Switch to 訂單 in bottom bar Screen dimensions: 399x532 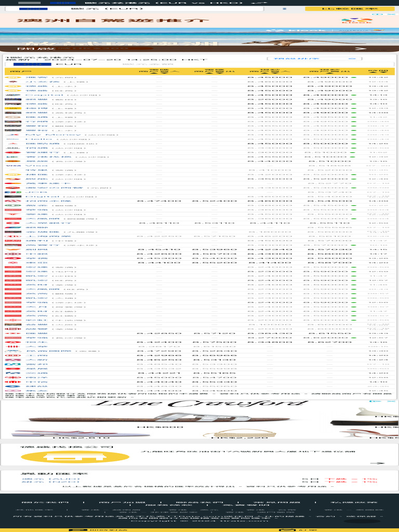(299, 530)
